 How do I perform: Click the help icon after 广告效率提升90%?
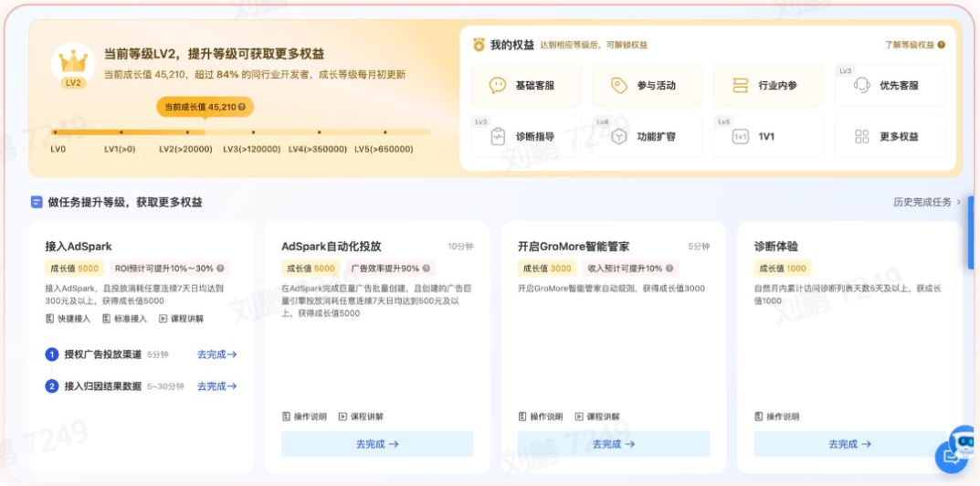click(x=427, y=269)
